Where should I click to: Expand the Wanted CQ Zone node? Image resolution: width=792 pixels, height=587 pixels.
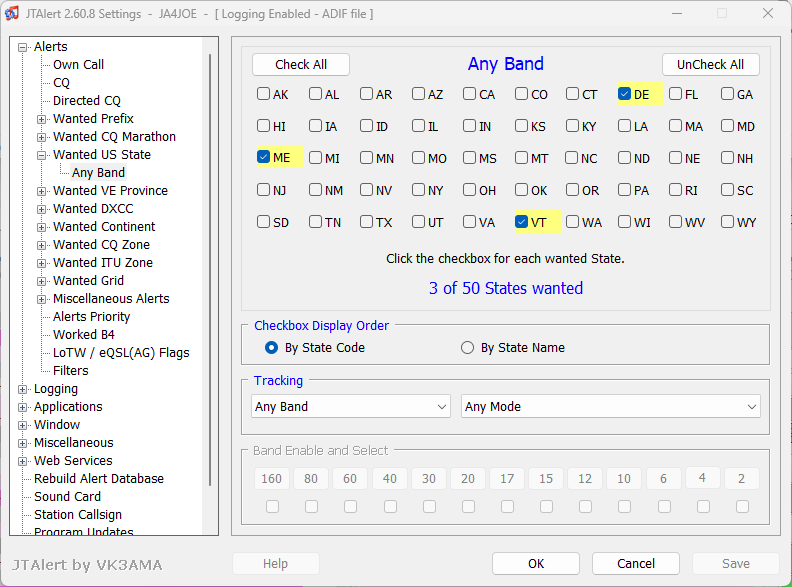coord(41,246)
